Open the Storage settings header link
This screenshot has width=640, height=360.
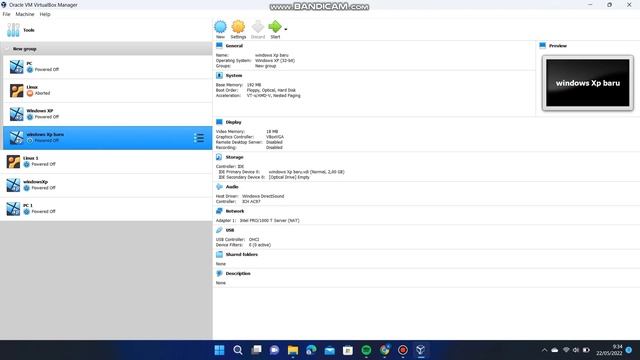pyautogui.click(x=234, y=157)
